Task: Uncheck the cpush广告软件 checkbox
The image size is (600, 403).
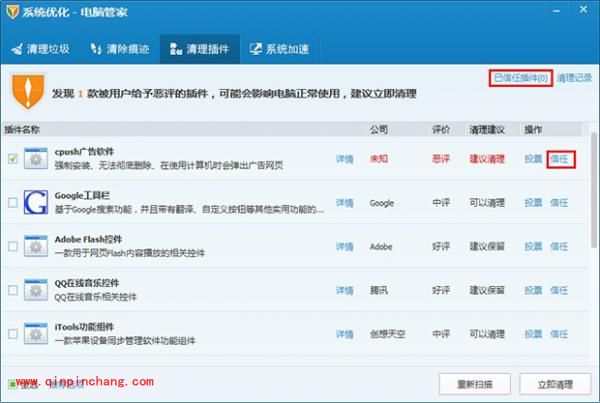Action: 11,159
